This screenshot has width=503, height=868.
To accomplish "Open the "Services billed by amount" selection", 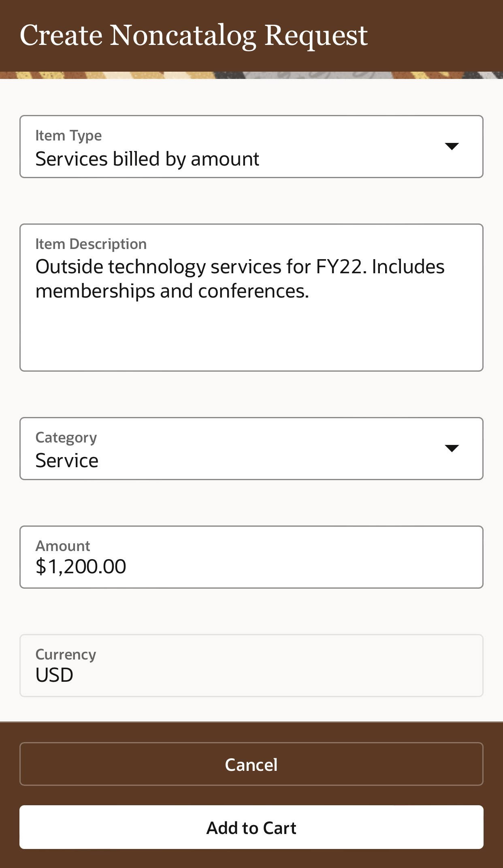I will point(147,159).
